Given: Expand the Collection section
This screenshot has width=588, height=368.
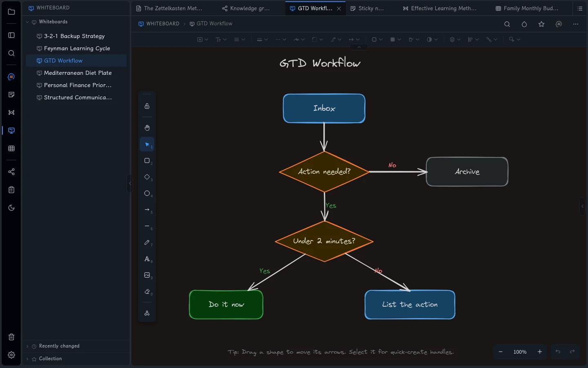Looking at the screenshot, I should coord(27,359).
